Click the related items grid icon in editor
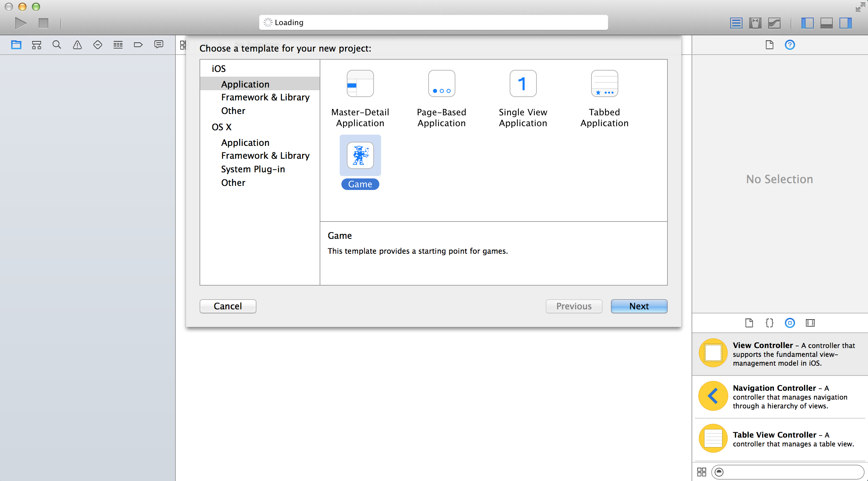This screenshot has height=481, width=868. coord(183,45)
